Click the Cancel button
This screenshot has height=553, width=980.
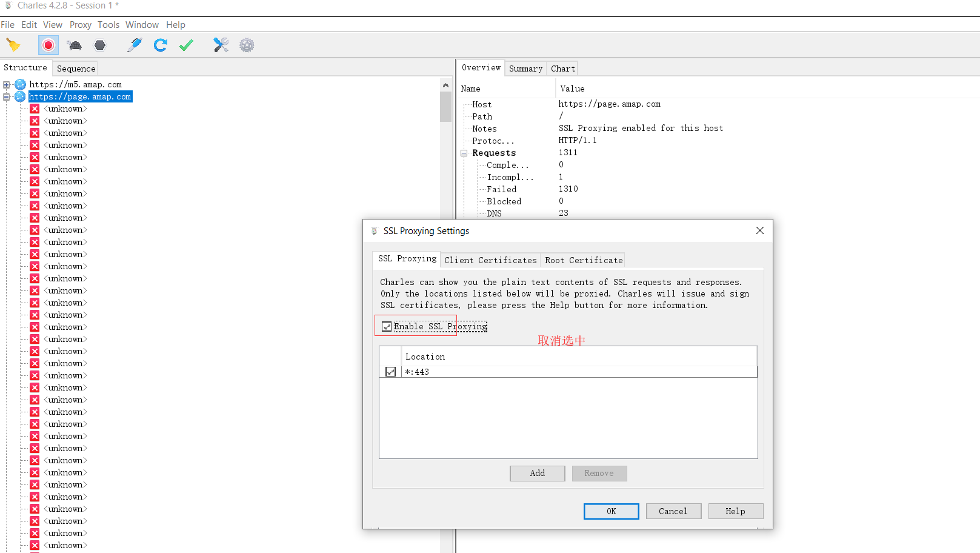(x=673, y=511)
